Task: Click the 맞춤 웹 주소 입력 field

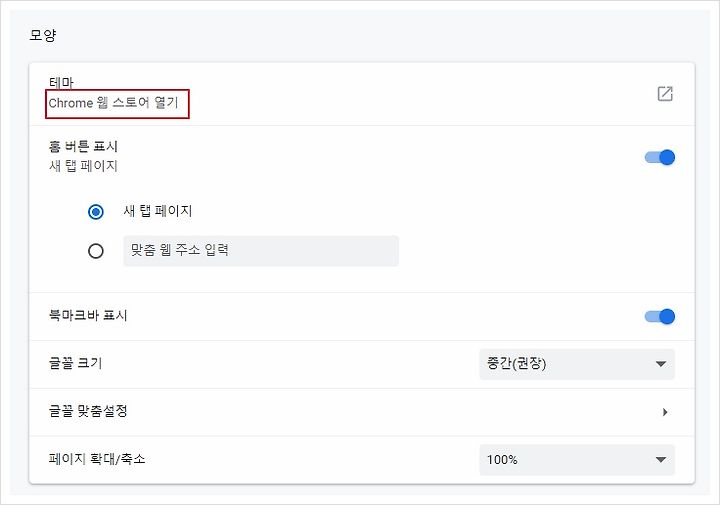Action: [261, 251]
